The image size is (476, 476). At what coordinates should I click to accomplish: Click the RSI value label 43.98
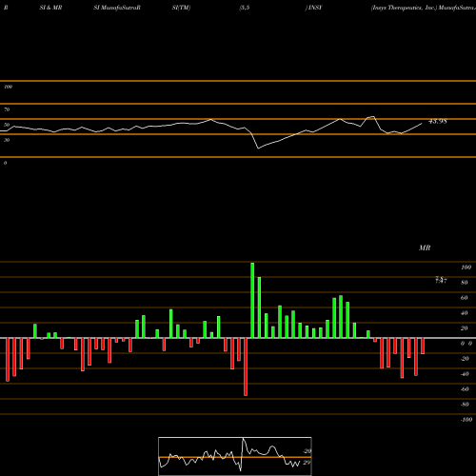438,121
